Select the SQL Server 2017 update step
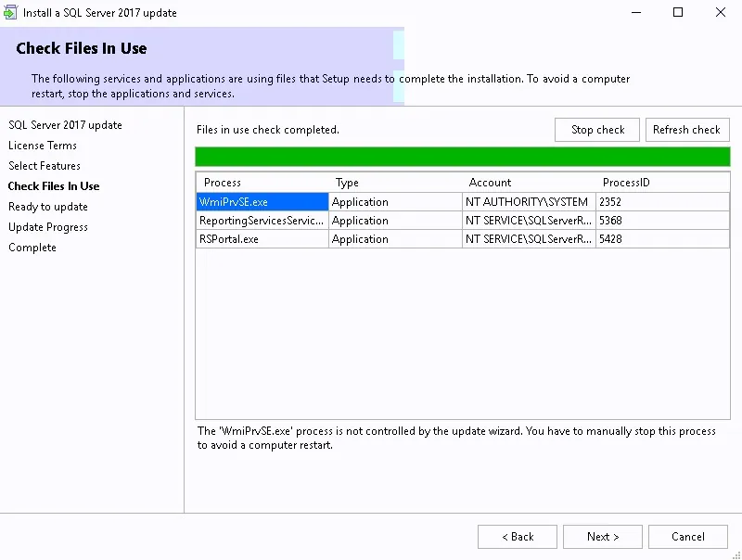This screenshot has width=742, height=560. tap(65, 125)
